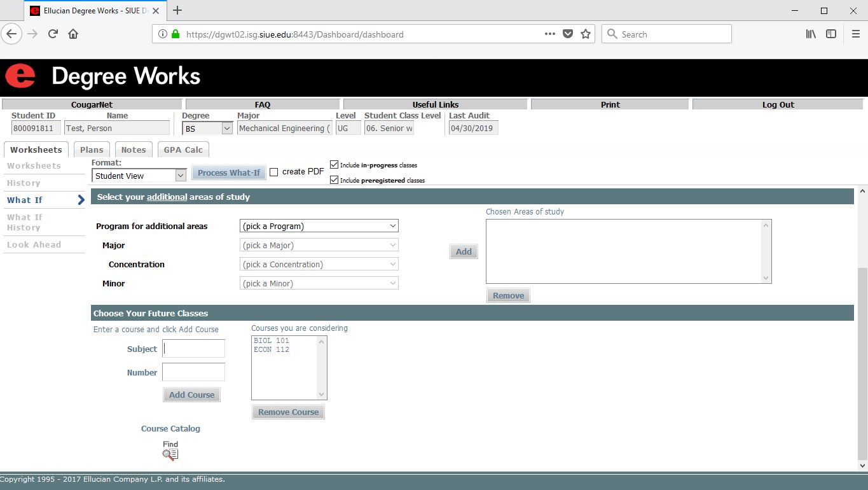Screen dimensions: 868x490
Task: Open the Firefox library icon
Action: [811, 34]
